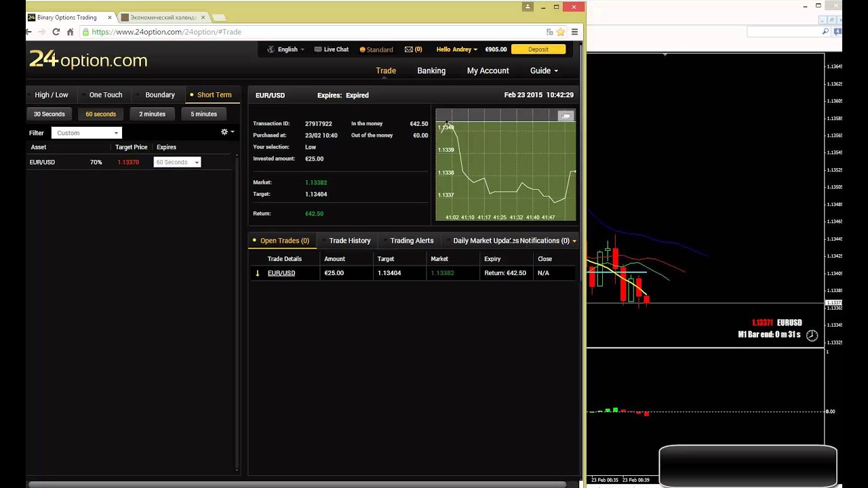Image resolution: width=868 pixels, height=488 pixels.
Task: Expand the Notifications tab dropdown arrow
Action: click(x=574, y=241)
